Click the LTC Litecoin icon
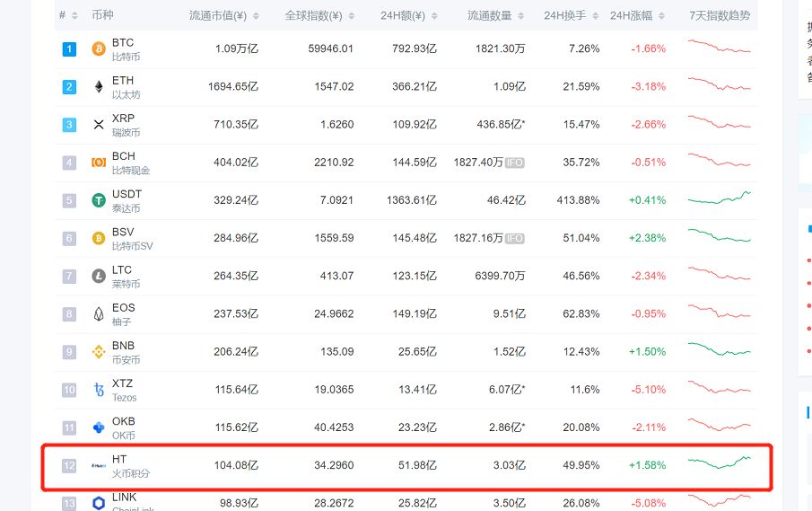Viewport: 812px width, 511px height. pos(99,277)
